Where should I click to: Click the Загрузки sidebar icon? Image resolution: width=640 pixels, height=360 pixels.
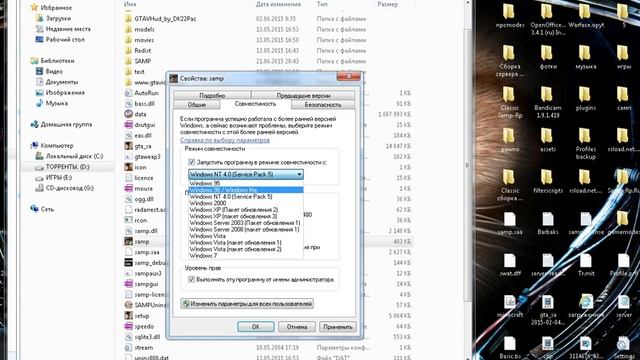pos(40,18)
